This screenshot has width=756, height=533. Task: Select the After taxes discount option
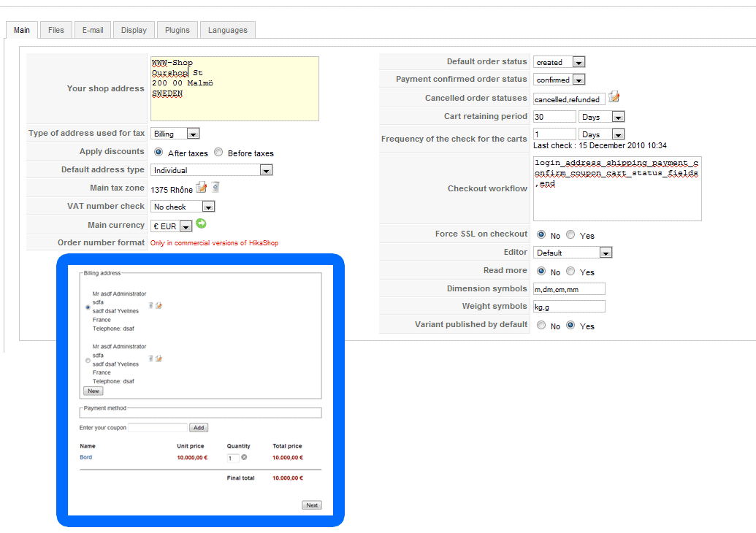coord(159,153)
